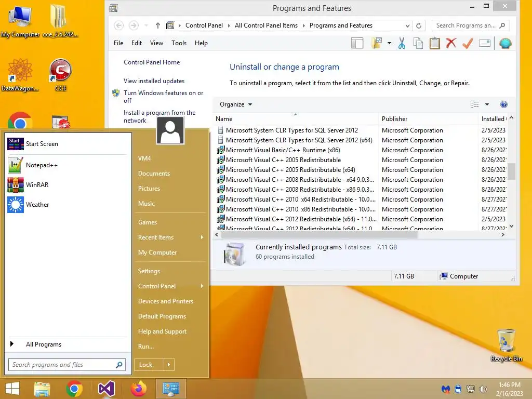Click the orange checkmark toolbar icon

pyautogui.click(x=468, y=44)
